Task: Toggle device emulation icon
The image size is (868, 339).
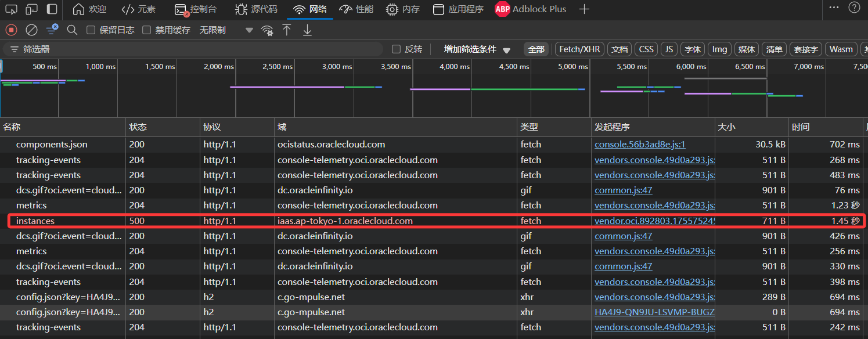Action: click(32, 9)
